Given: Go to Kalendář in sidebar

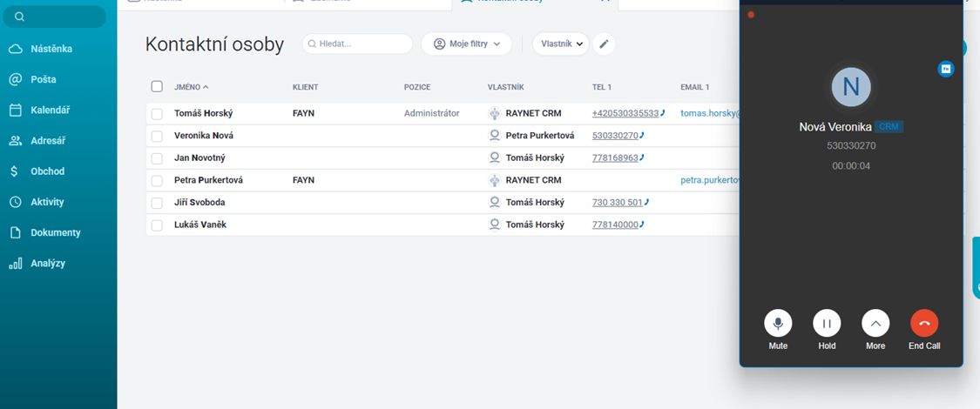Looking at the screenshot, I should pyautogui.click(x=50, y=111).
